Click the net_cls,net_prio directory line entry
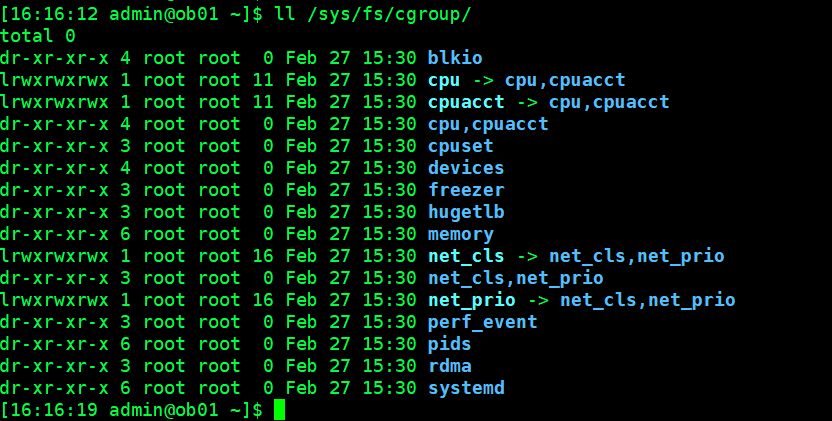 click(516, 278)
